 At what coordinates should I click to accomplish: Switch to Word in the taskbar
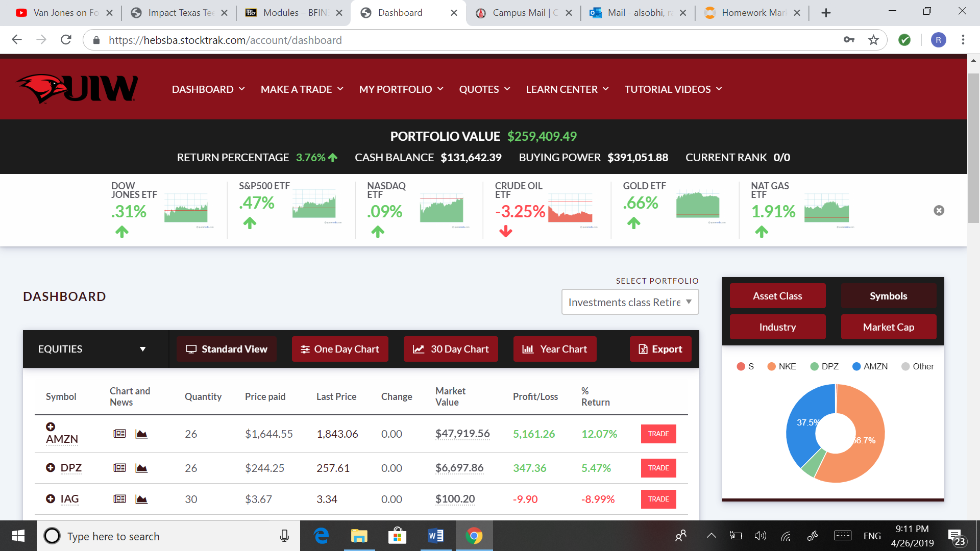click(x=436, y=536)
